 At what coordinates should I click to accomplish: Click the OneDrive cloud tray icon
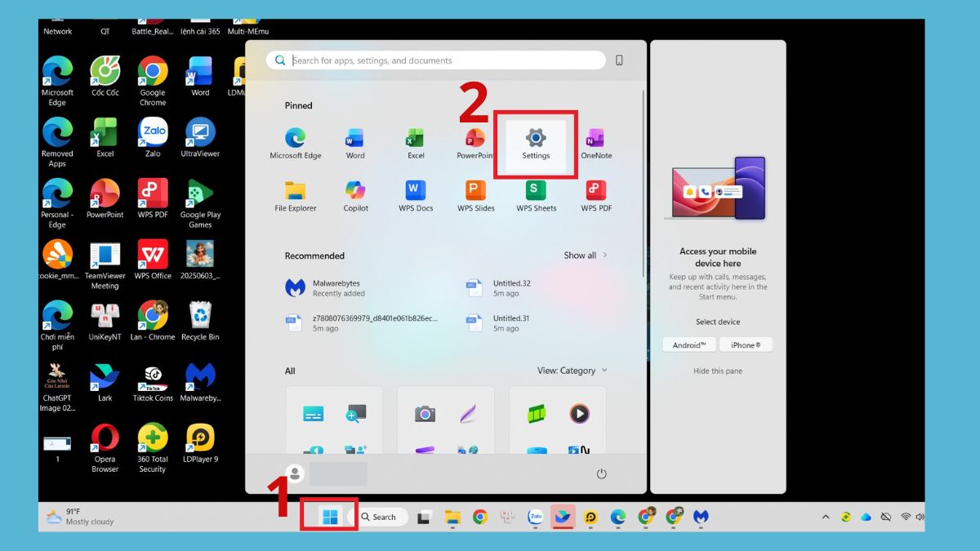point(866,517)
